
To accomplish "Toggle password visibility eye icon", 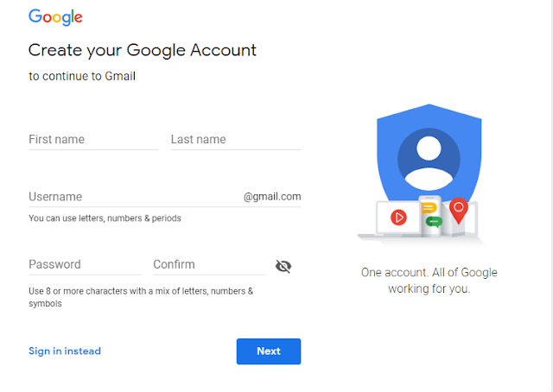I will 283,266.
